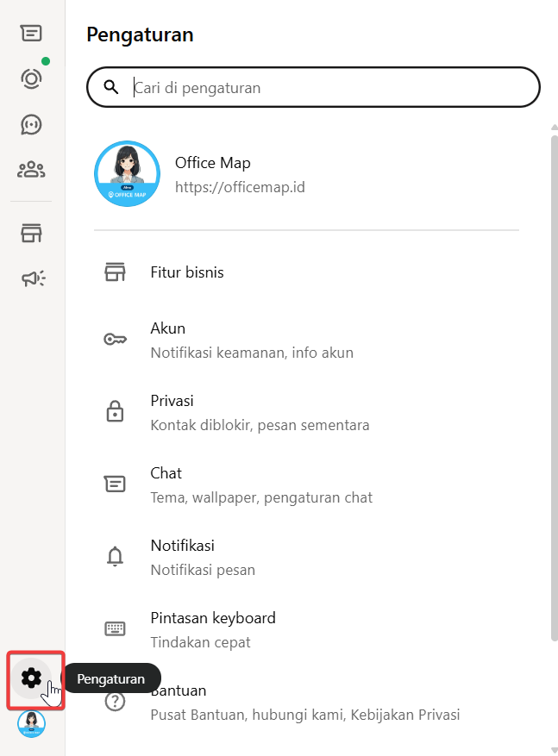
Task: Open the Chats icon in sidebar
Action: tap(31, 34)
